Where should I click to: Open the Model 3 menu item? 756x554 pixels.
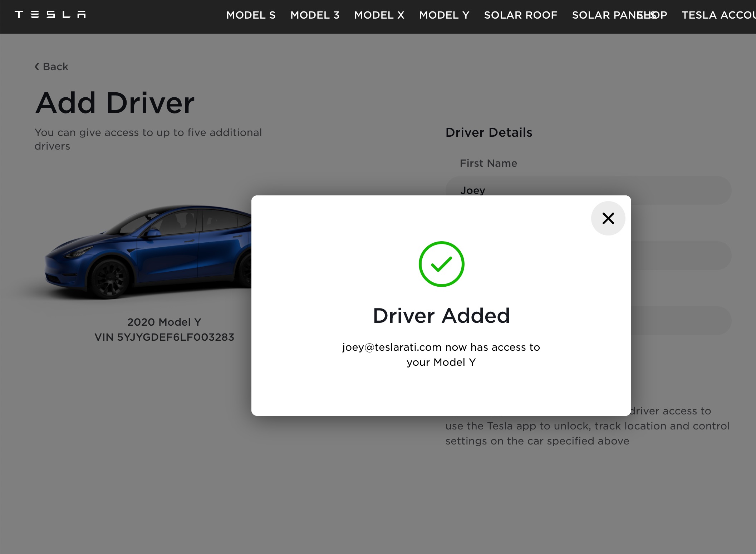315,15
